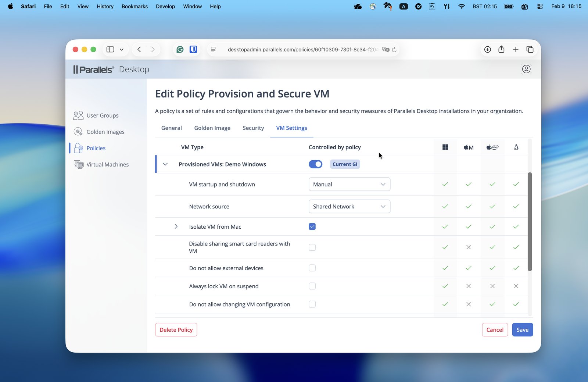Screen dimensions: 588x382
Task: Open the Share menu in Safari
Action: (501, 49)
